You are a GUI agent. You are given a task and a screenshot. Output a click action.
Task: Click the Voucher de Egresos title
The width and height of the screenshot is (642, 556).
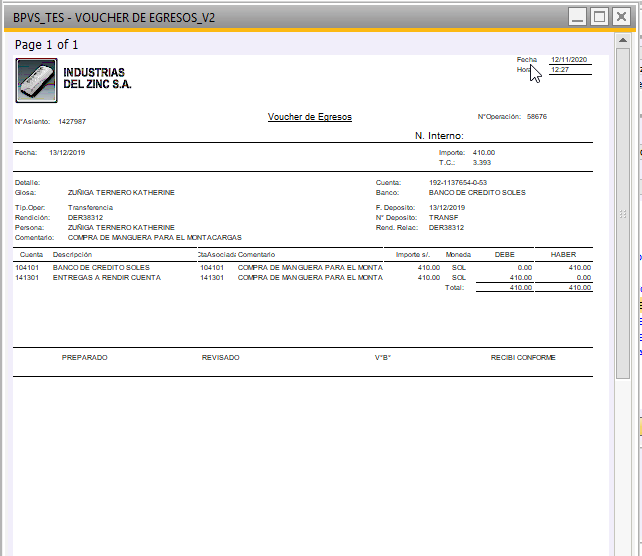[310, 117]
